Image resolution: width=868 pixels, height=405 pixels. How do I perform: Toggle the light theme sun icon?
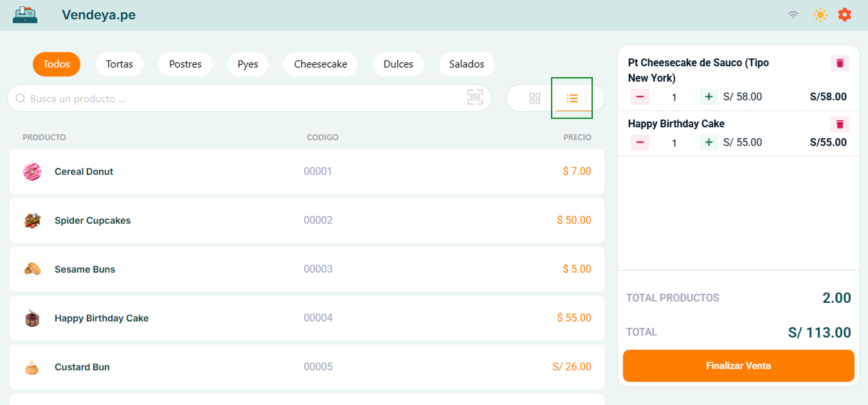point(820,15)
